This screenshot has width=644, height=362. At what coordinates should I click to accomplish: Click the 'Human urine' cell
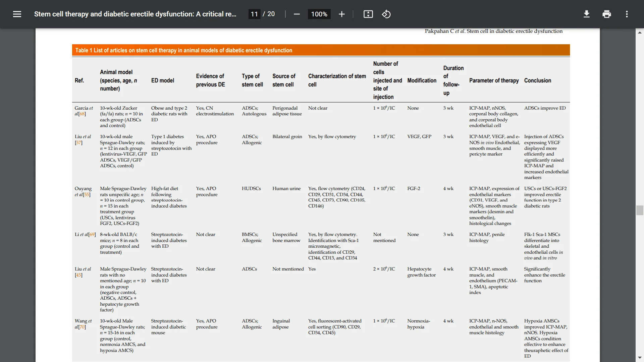(286, 189)
